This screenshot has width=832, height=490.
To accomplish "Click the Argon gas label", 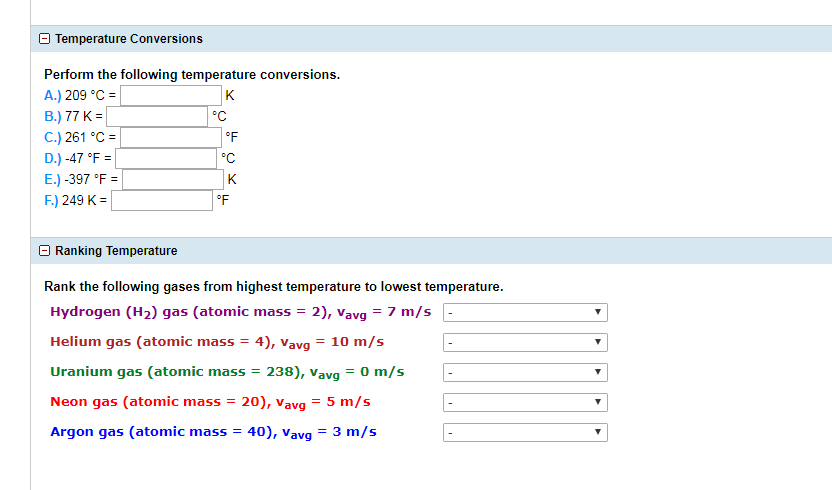I will pyautogui.click(x=213, y=432).
